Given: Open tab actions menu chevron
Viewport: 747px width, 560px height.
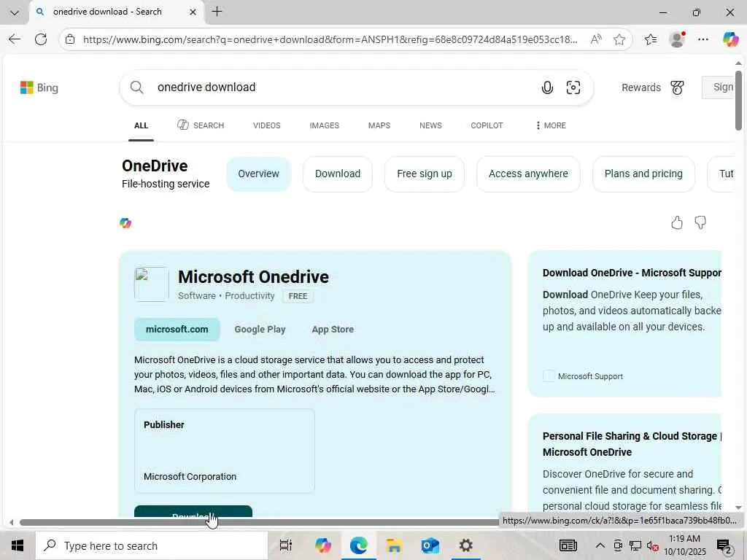Looking at the screenshot, I should point(15,12).
